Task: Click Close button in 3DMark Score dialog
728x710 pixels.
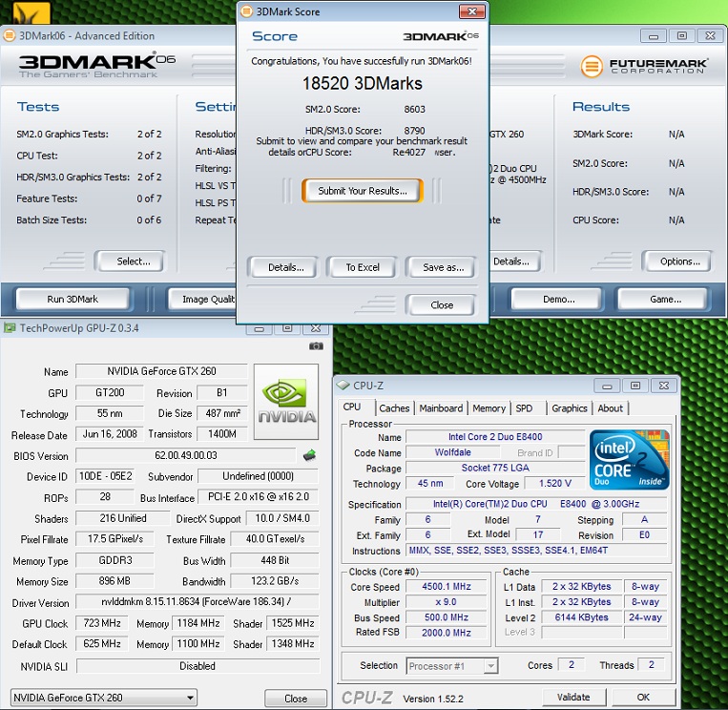Action: [442, 305]
